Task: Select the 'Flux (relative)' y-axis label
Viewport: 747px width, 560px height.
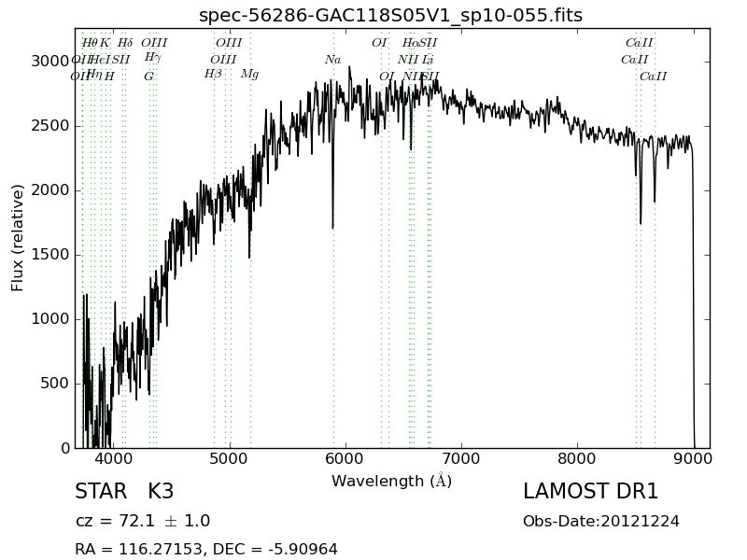Action: point(17,238)
